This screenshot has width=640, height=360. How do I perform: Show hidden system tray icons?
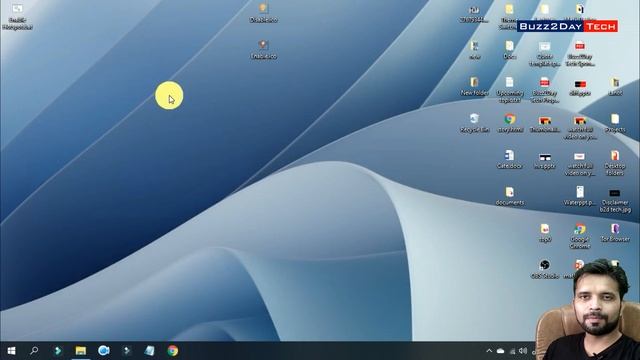(489, 351)
